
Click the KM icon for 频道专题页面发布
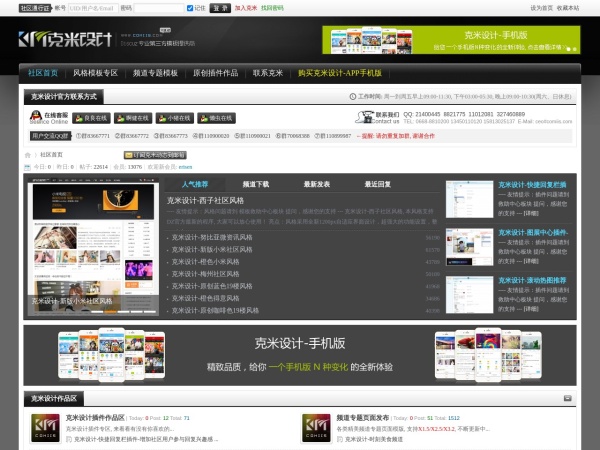click(316, 428)
